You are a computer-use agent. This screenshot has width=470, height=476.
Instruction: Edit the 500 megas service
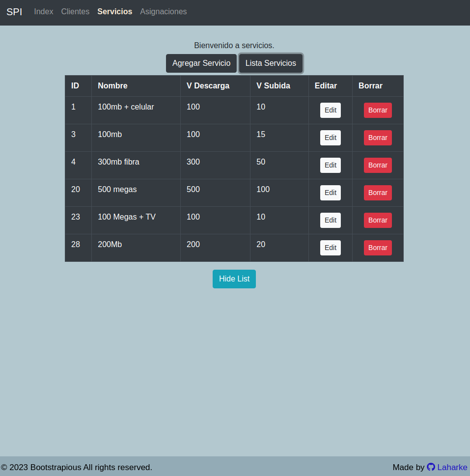330,193
